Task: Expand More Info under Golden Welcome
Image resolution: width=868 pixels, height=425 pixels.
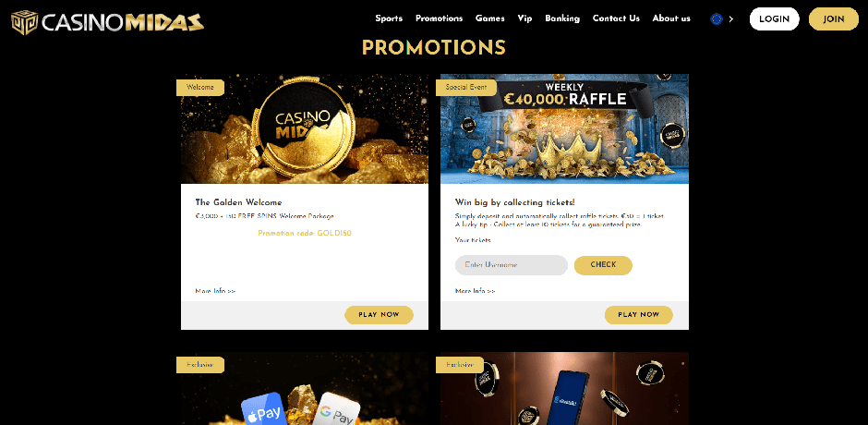Action: point(215,291)
